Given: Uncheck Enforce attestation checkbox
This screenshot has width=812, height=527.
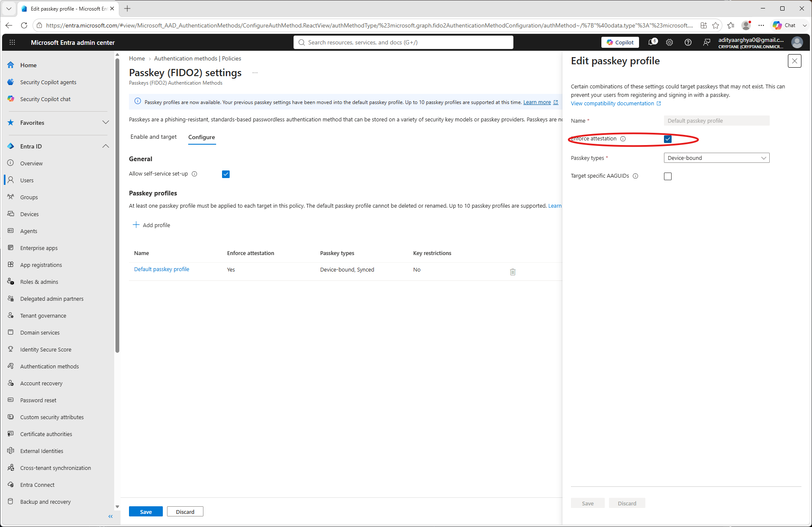Looking at the screenshot, I should pyautogui.click(x=668, y=139).
